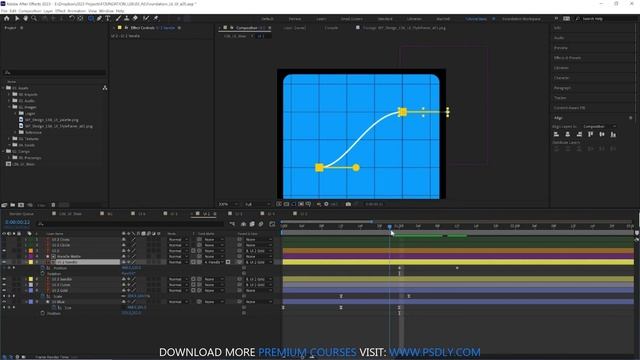Open the Animation menu

[77, 11]
